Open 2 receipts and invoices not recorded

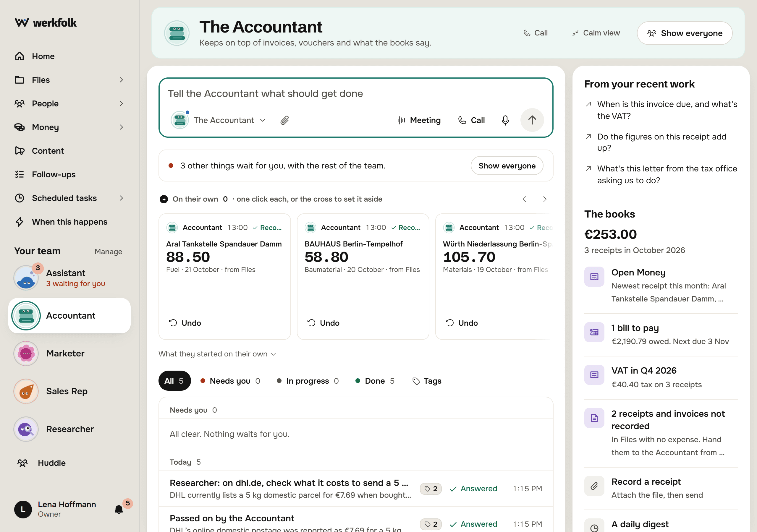[x=661, y=433]
